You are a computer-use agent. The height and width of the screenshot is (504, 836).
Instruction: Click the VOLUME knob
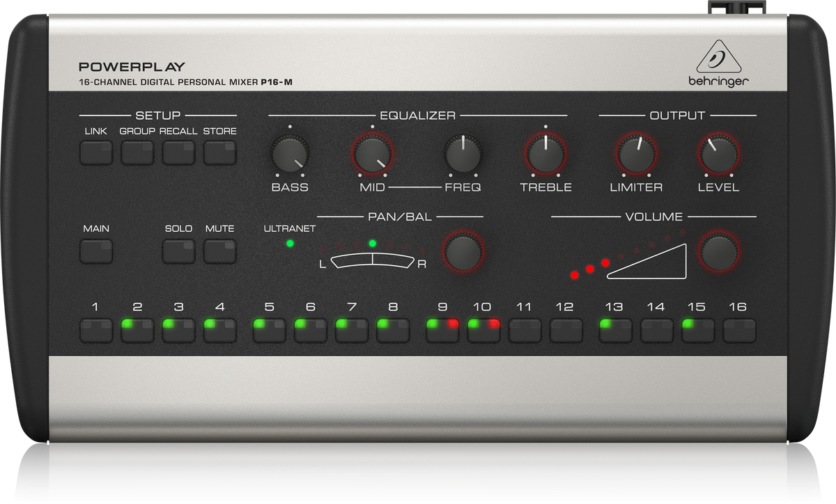[x=720, y=251]
